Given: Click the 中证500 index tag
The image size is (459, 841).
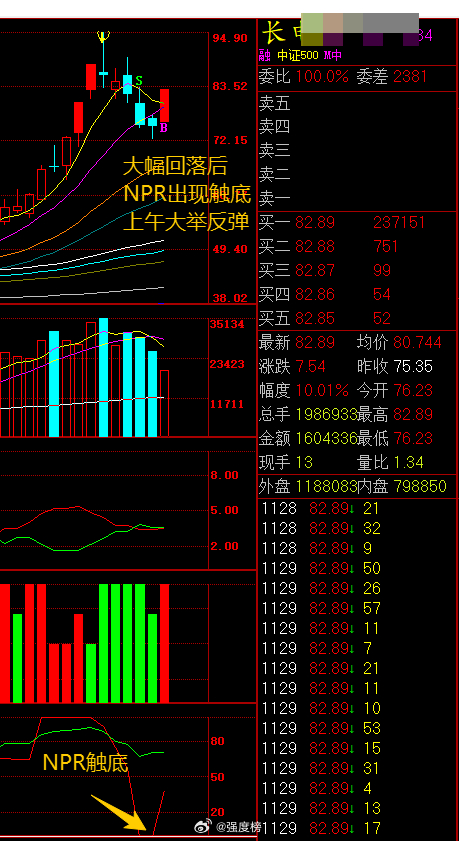Looking at the screenshot, I should tap(298, 55).
